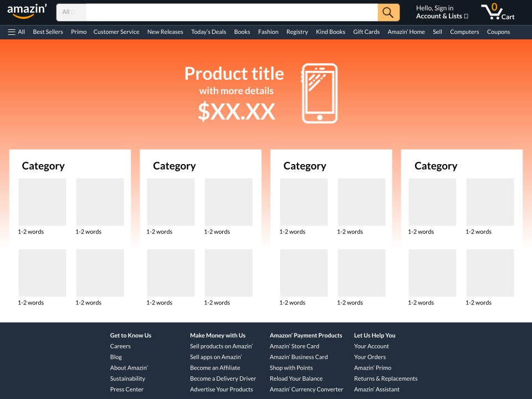The width and height of the screenshot is (532, 399).
Task: Open Amazin' Currency Converter link
Action: tap(306, 390)
